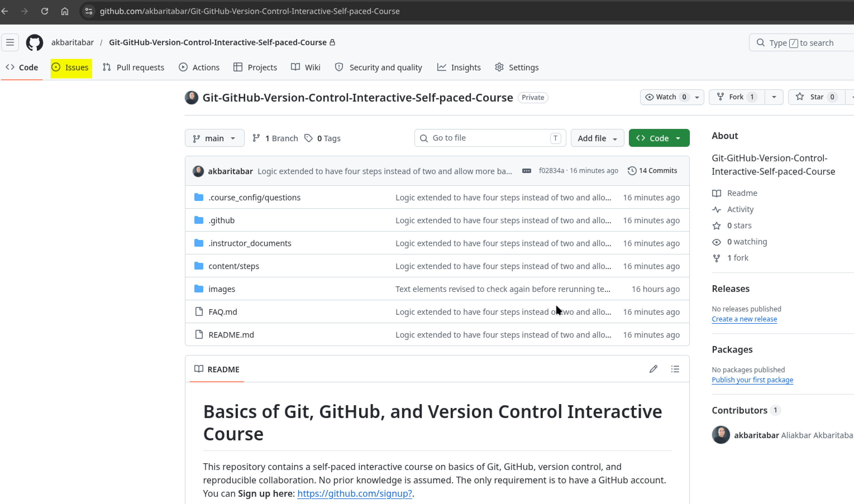
Task: Fork the repository with the Fork button
Action: (736, 97)
